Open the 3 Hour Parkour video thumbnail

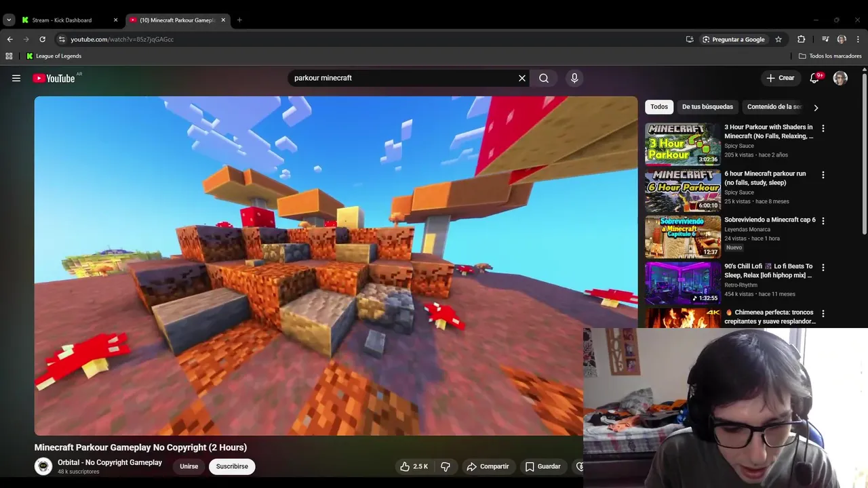tap(683, 144)
